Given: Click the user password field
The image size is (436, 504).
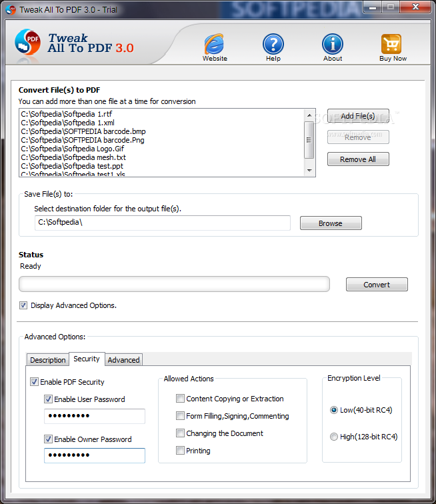Looking at the screenshot, I should 95,416.
